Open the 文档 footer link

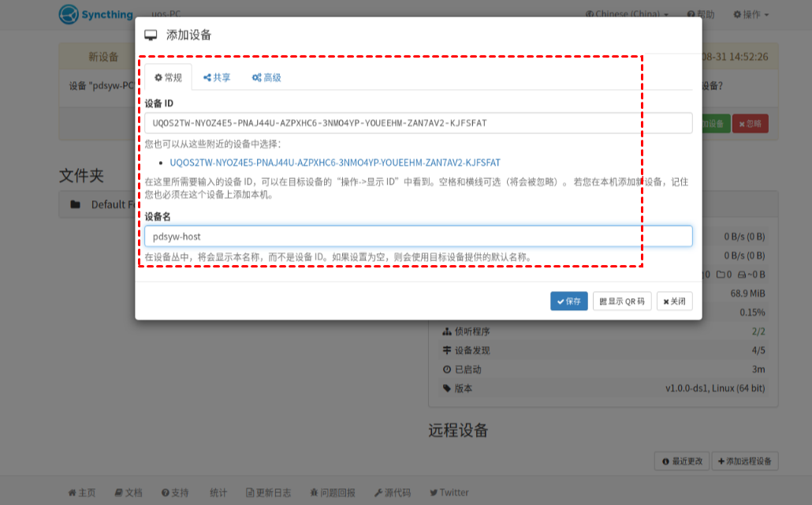[x=129, y=492]
